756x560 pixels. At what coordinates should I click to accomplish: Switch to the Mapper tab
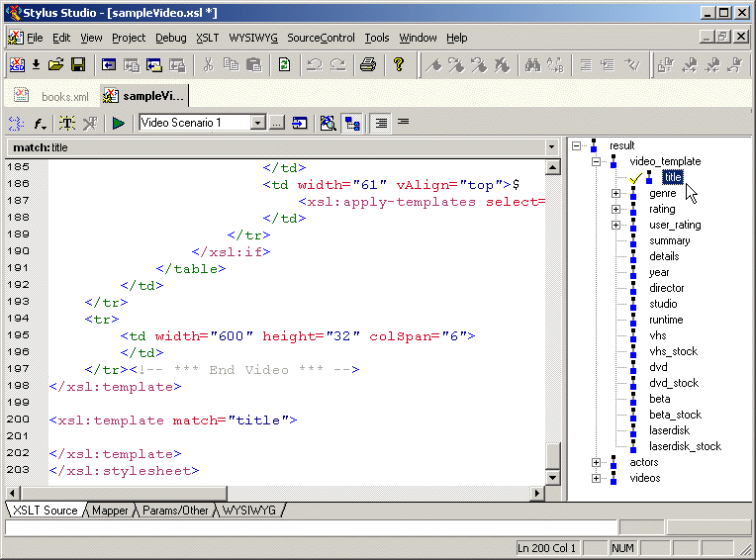tap(111, 511)
